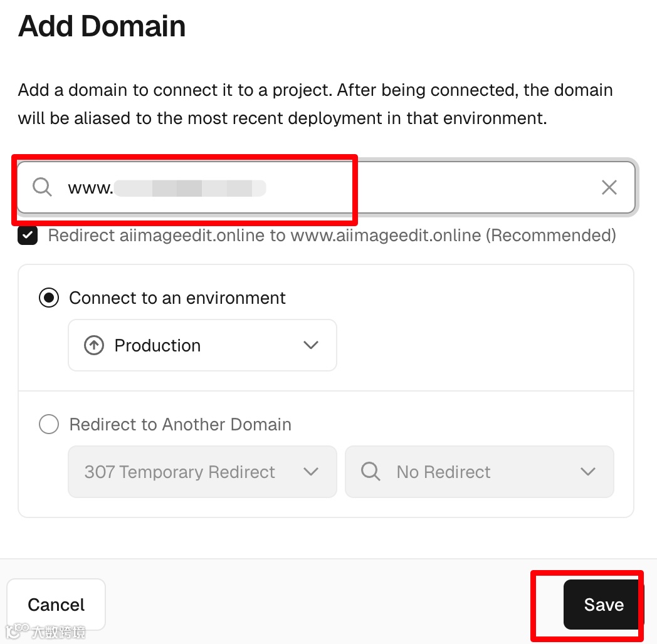Click the magnifier icon in domain field
657x644 pixels.
tap(42, 187)
